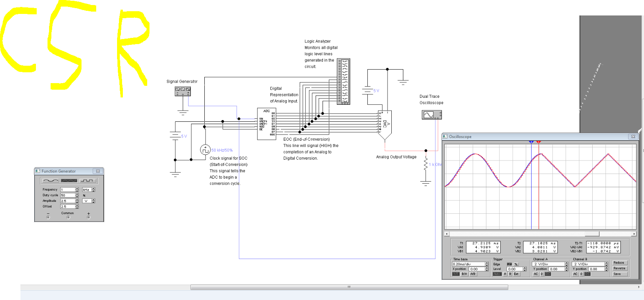644x300 pixels.
Task: Select AC coupling for Channel A
Action: pyautogui.click(x=536, y=274)
